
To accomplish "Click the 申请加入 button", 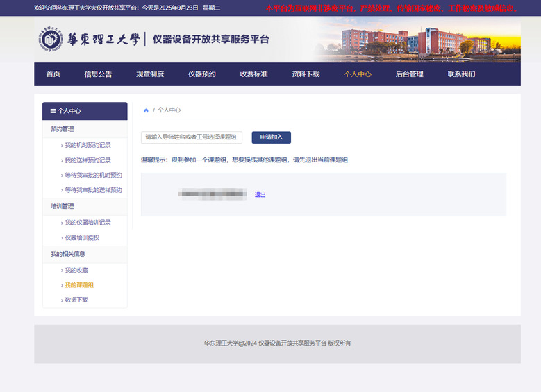I will (271, 137).
